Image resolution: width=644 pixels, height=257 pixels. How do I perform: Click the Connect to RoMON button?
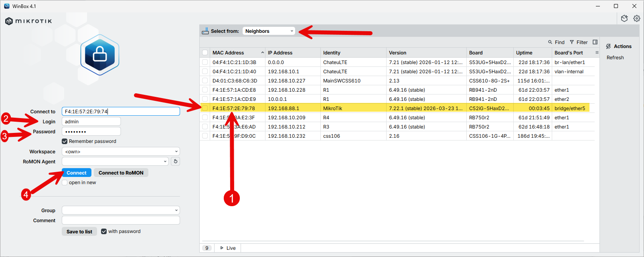click(121, 173)
